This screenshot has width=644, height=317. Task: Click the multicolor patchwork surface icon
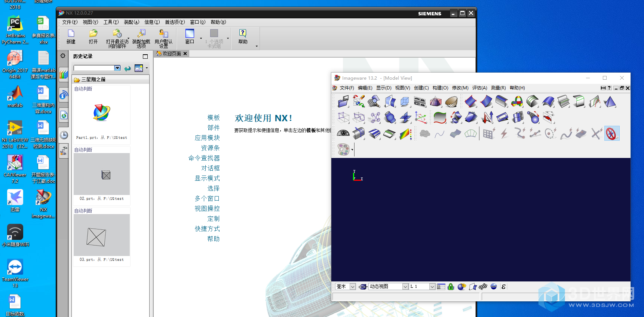(517, 101)
